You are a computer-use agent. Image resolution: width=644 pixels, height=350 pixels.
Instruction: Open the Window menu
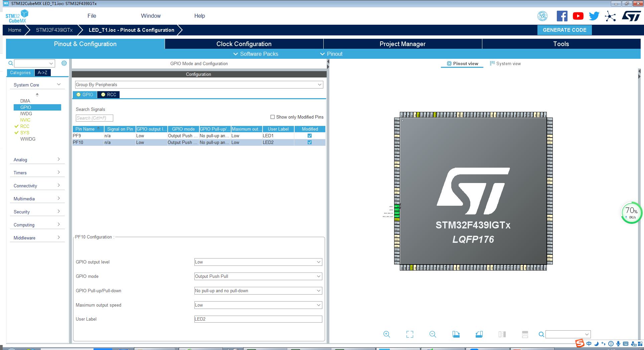tap(150, 16)
